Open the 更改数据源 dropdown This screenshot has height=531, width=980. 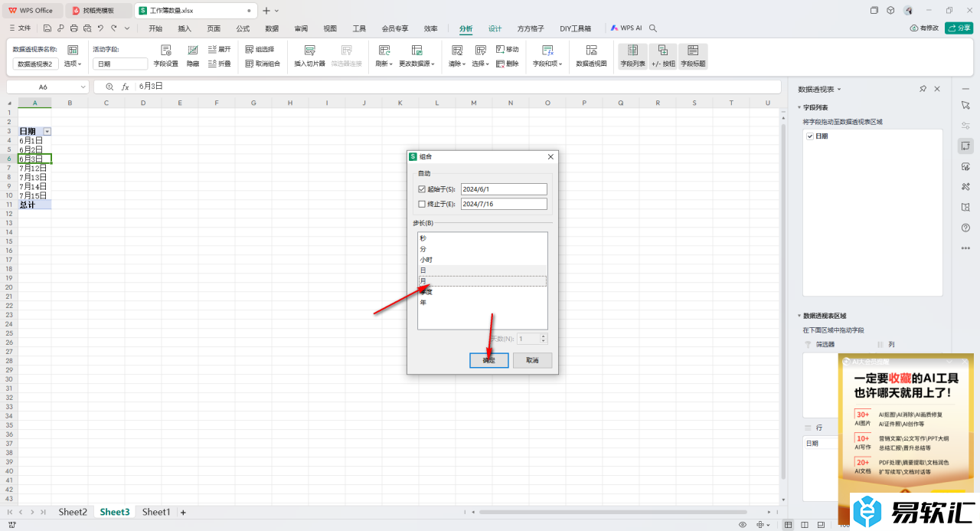click(x=416, y=64)
